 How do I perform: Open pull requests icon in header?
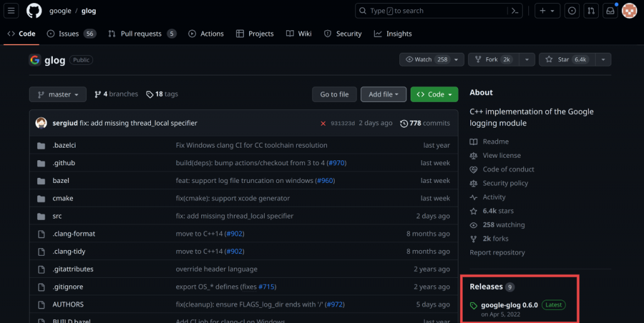[x=591, y=11]
